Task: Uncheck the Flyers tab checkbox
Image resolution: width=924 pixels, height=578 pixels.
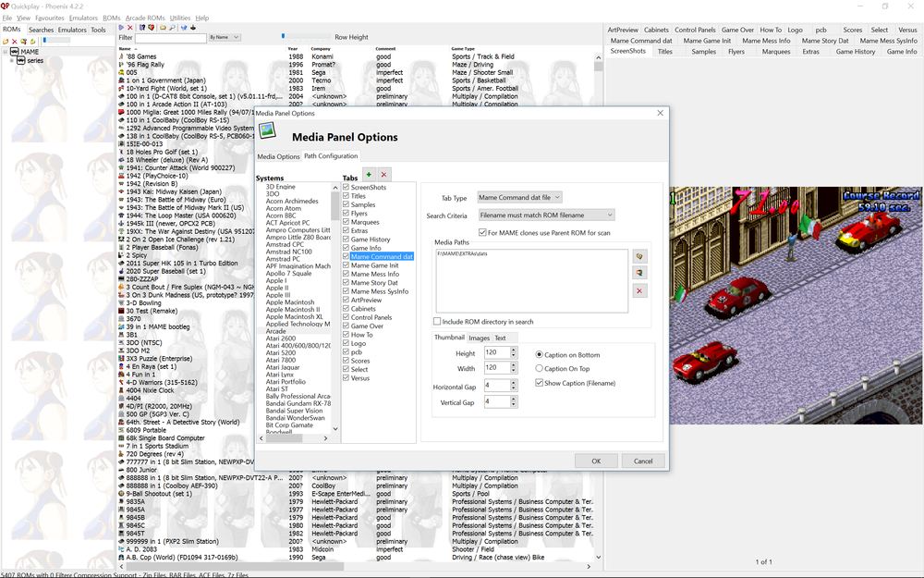Action: 346,213
